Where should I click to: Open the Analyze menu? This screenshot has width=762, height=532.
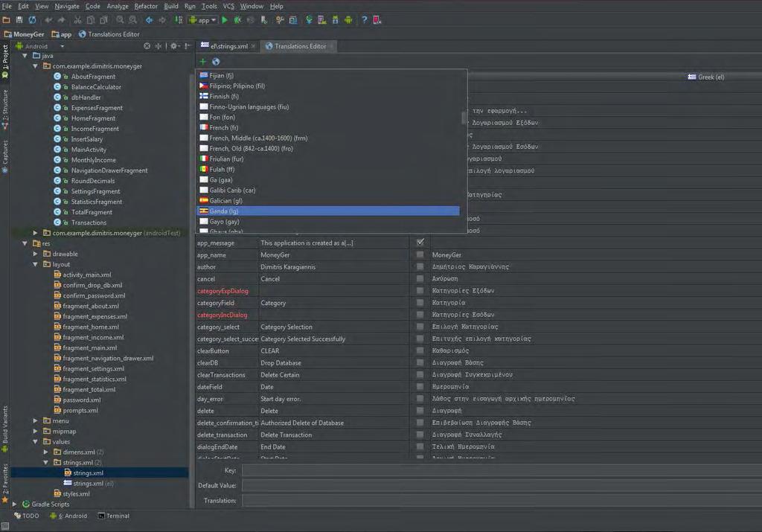click(118, 6)
